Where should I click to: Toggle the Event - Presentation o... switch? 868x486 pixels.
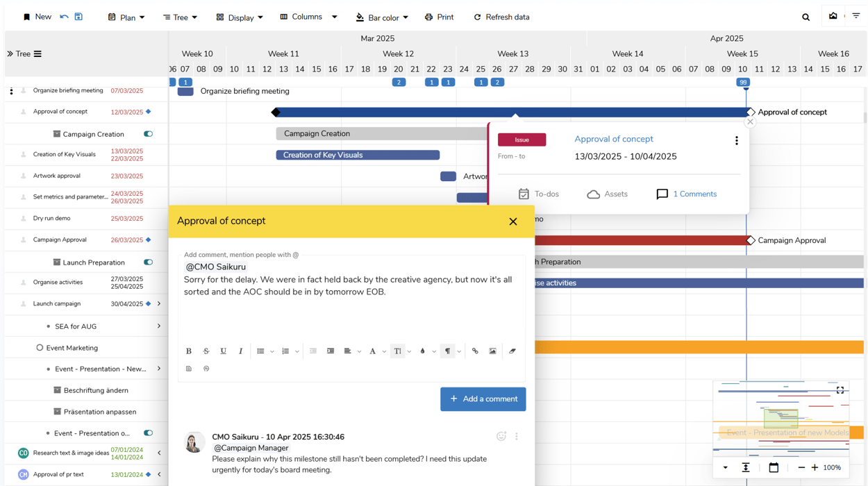148,433
